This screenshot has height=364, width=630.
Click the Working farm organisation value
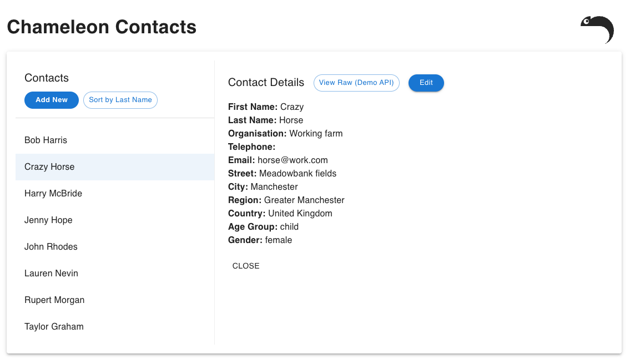point(316,134)
